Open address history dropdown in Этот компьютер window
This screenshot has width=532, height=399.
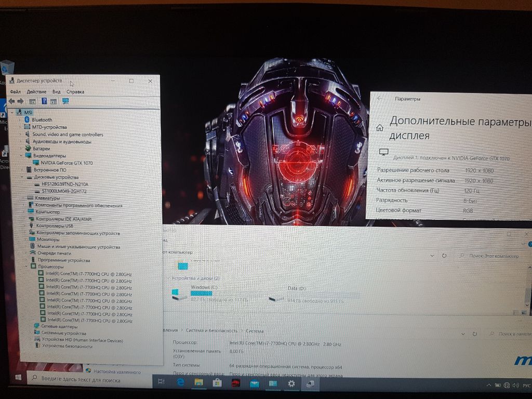[432, 256]
